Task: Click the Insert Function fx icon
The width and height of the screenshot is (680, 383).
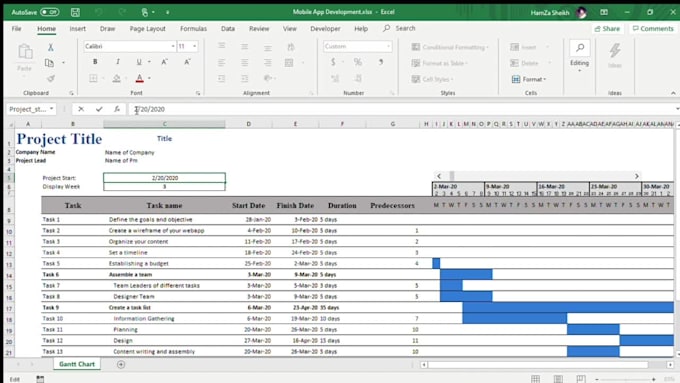Action: click(x=117, y=109)
